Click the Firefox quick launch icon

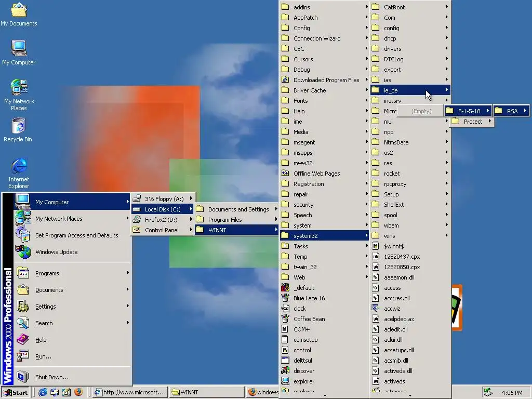click(x=78, y=392)
